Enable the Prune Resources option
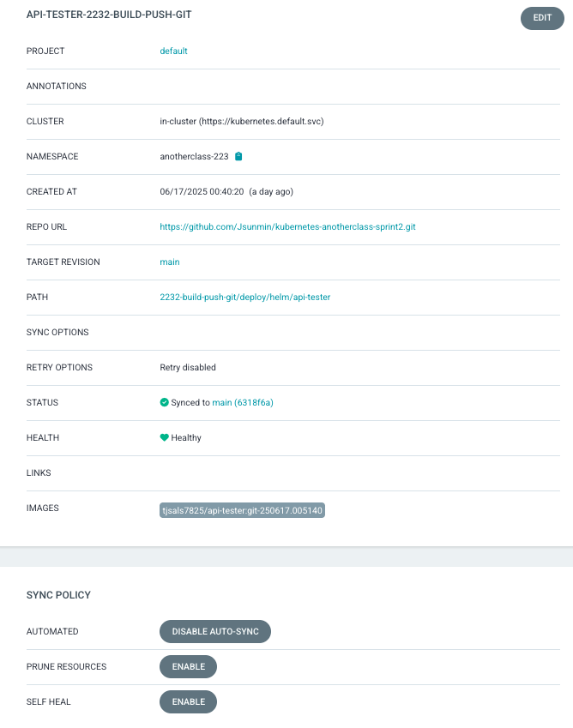573x728 pixels. click(188, 667)
